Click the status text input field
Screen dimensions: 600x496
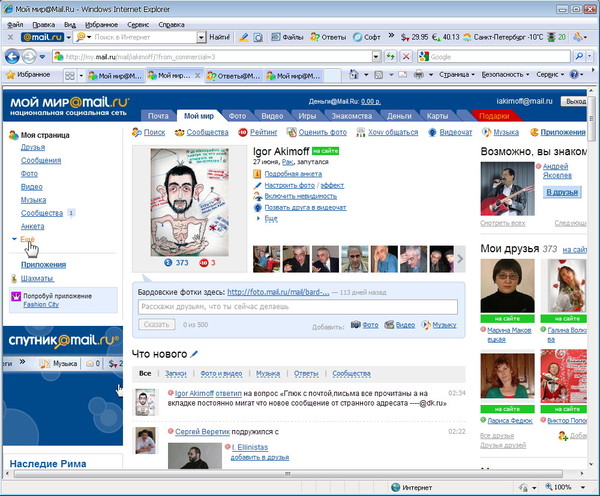pyautogui.click(x=298, y=307)
